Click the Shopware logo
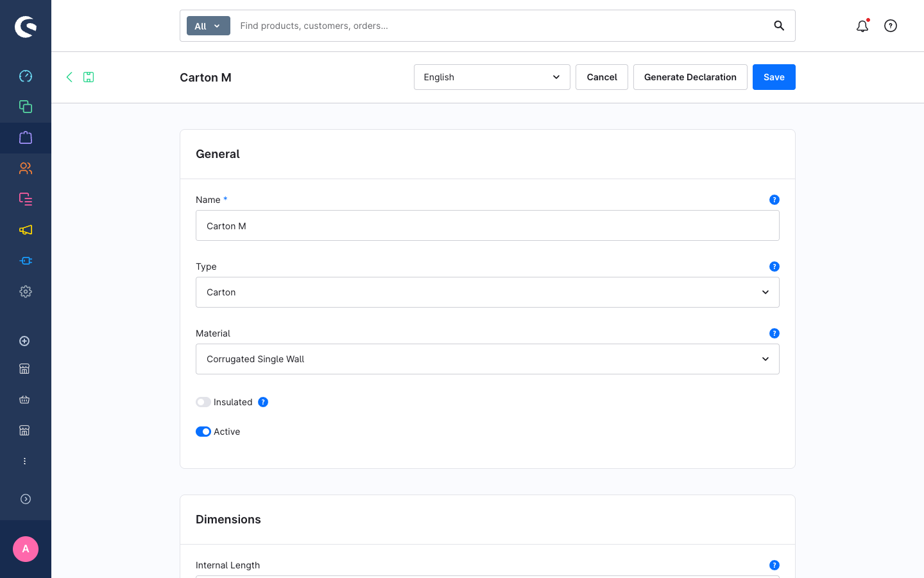The image size is (924, 578). [26, 26]
